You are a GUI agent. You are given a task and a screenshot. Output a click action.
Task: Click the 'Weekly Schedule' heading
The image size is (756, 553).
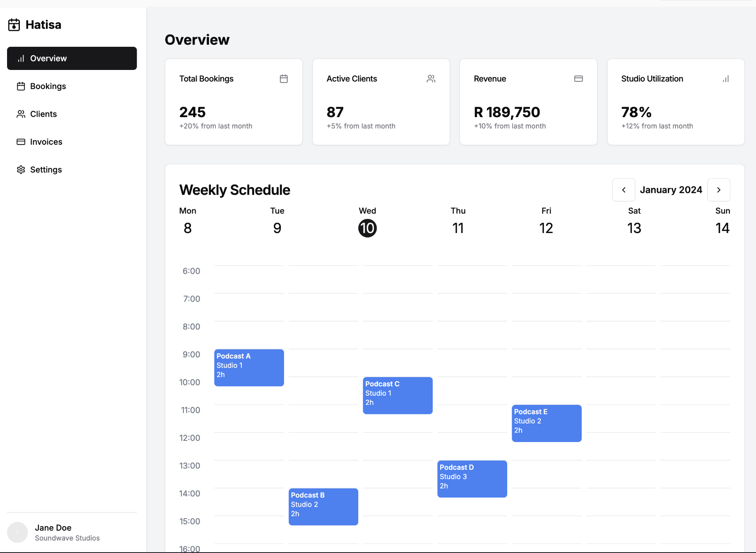pos(235,190)
